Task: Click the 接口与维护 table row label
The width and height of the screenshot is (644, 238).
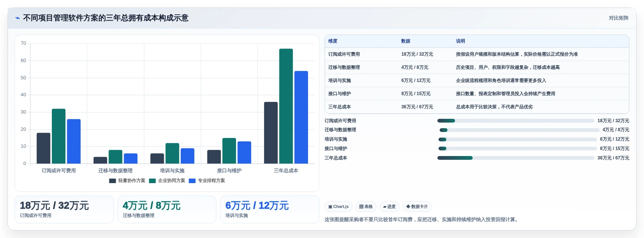Action: click(x=340, y=94)
